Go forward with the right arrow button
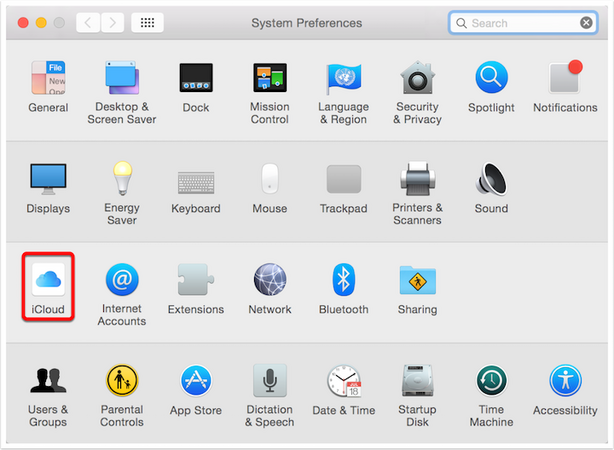The image size is (614, 450). click(112, 22)
